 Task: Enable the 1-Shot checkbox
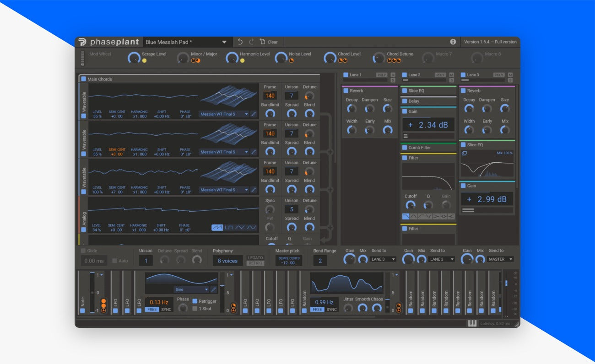pos(195,308)
